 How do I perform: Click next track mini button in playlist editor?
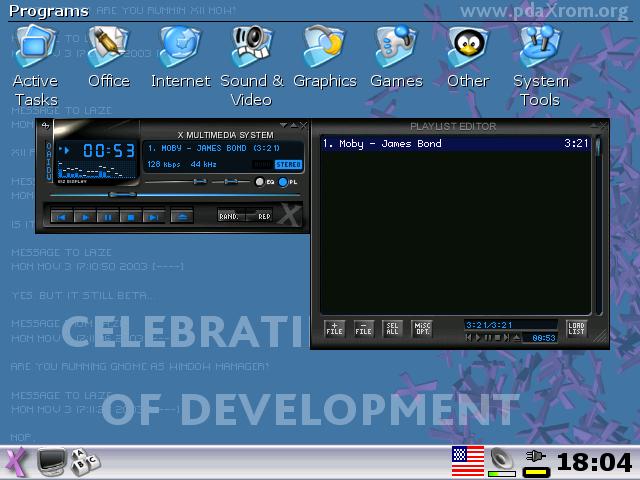(x=507, y=338)
